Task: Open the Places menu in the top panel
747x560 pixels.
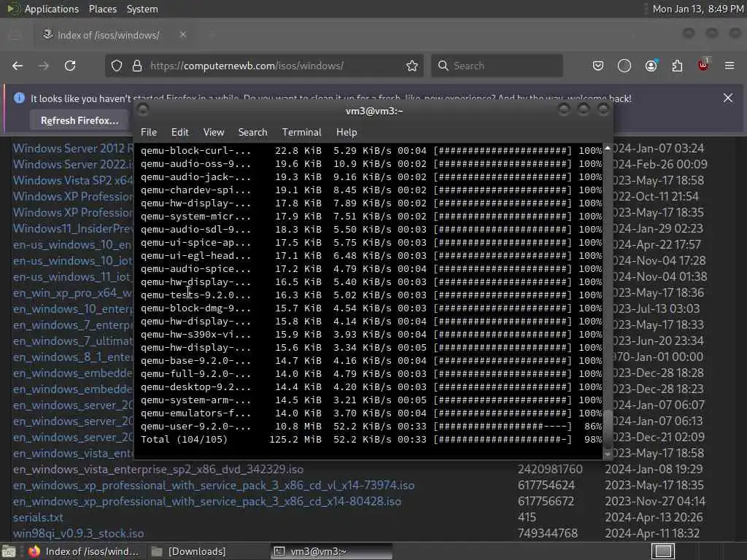Action: point(103,9)
